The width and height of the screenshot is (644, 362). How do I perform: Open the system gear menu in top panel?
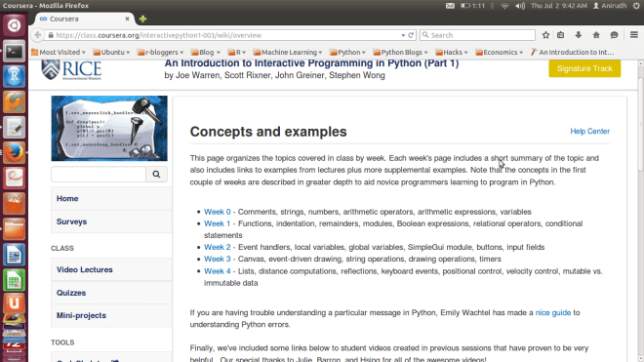636,6
